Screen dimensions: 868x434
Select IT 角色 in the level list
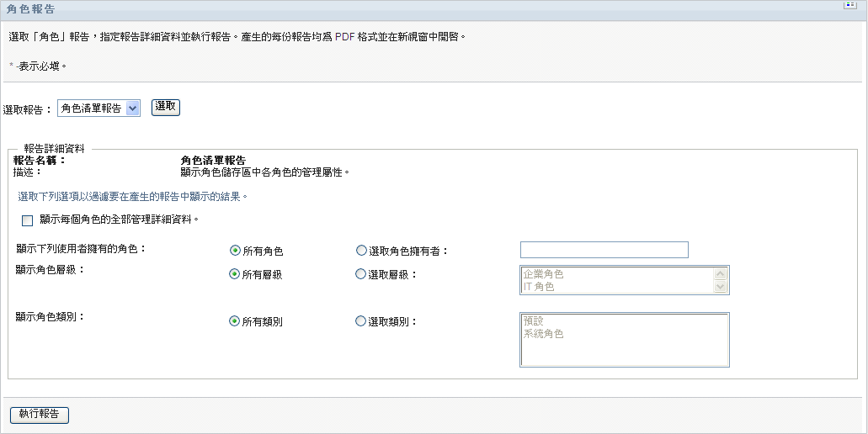pos(540,287)
